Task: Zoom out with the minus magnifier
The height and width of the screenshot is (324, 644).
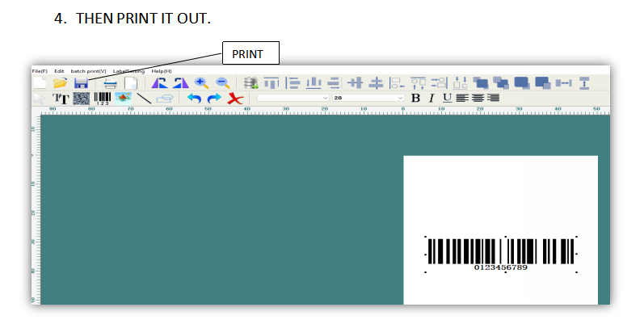Action: pos(222,83)
